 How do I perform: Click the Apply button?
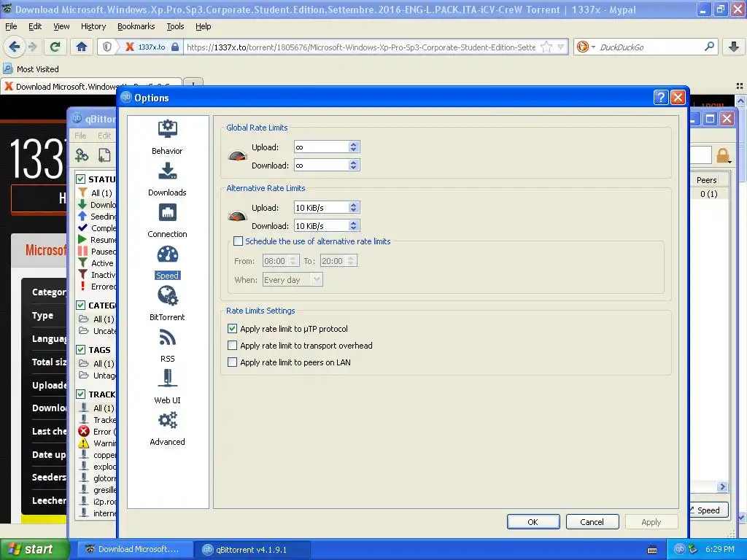tap(651, 522)
